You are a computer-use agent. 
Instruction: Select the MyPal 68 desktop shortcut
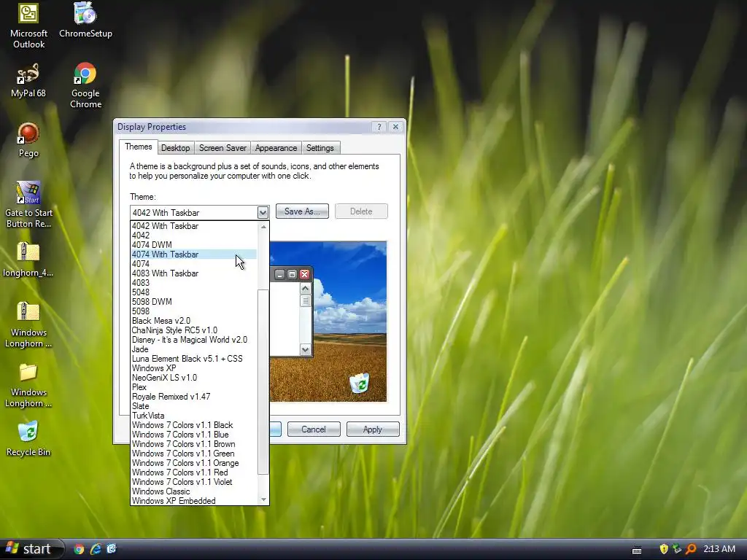pyautogui.click(x=28, y=80)
